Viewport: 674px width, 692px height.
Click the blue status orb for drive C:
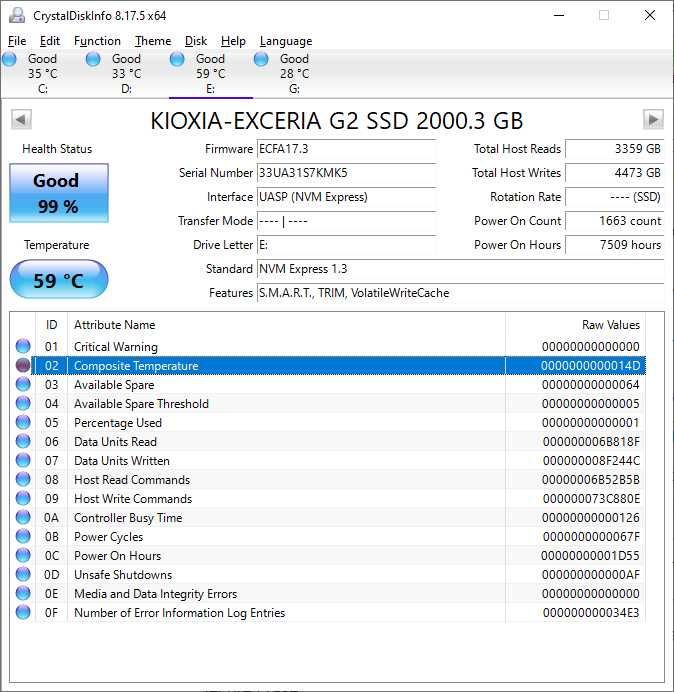click(x=9, y=59)
